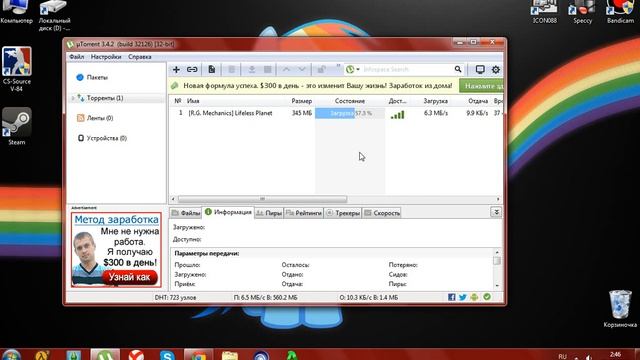The height and width of the screenshot is (360, 640).
Task: Click the Remove torrent trash icon
Action: tap(231, 70)
